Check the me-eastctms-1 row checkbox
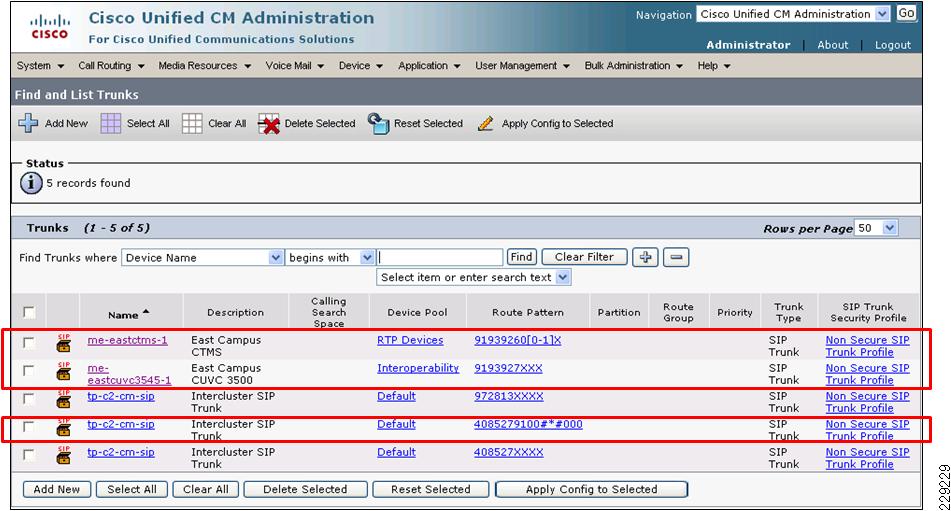This screenshot has width=951, height=511. (x=29, y=342)
